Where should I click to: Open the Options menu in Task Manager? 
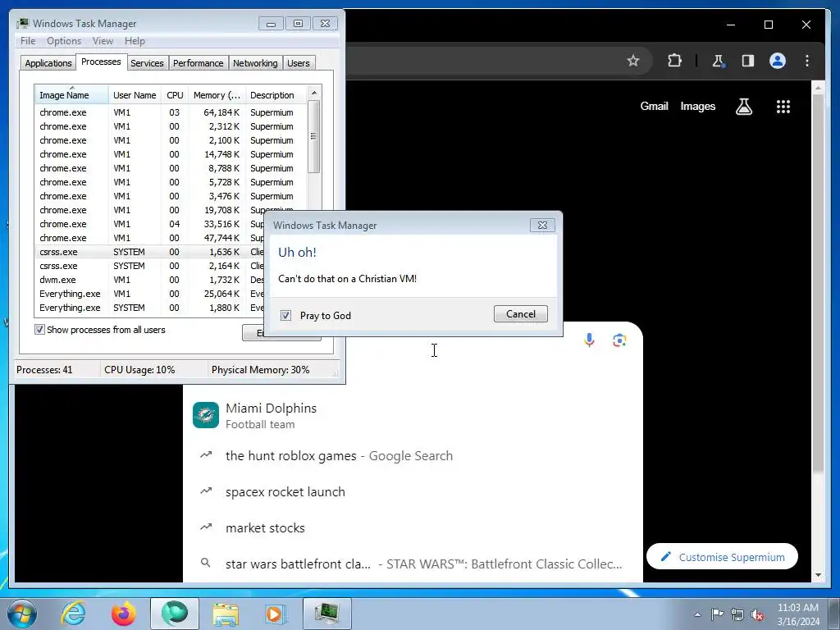(x=64, y=41)
